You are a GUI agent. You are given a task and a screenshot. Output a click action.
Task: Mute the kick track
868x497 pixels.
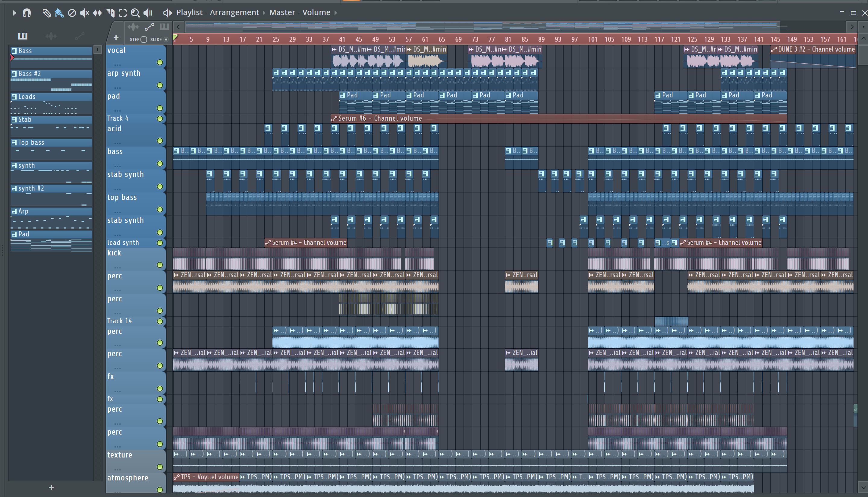(x=160, y=265)
